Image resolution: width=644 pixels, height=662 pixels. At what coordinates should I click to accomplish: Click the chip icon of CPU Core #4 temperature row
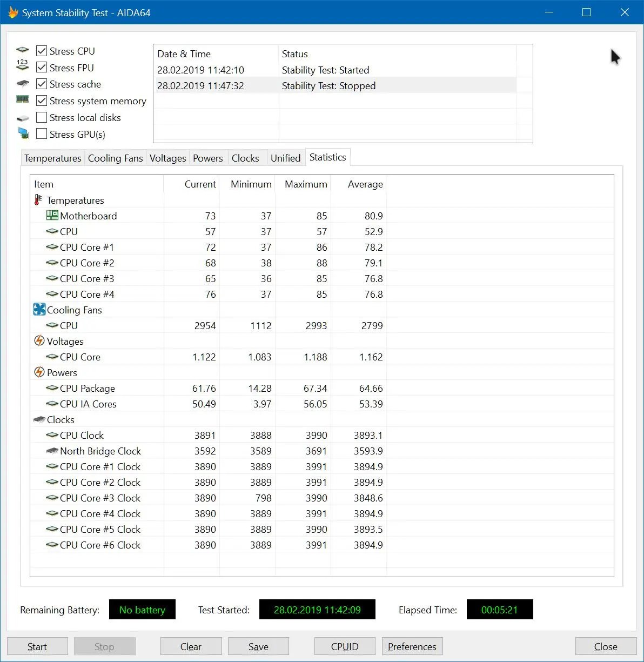[x=52, y=294]
